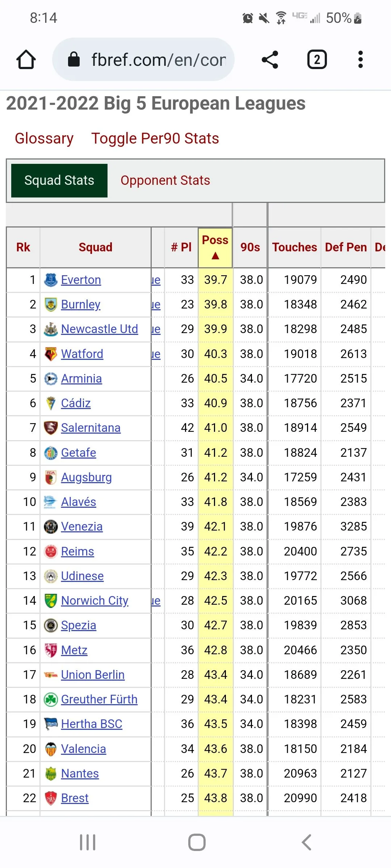The height and width of the screenshot is (868, 391).
Task: Sort by the 90s column header
Action: [250, 247]
